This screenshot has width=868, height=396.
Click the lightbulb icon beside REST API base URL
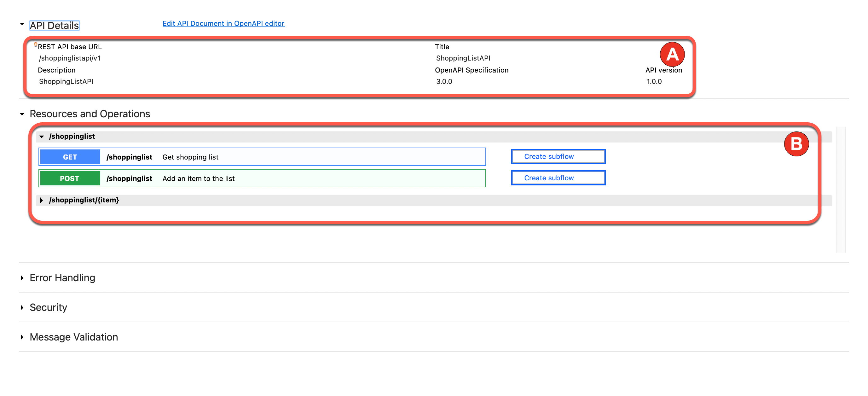(x=35, y=44)
